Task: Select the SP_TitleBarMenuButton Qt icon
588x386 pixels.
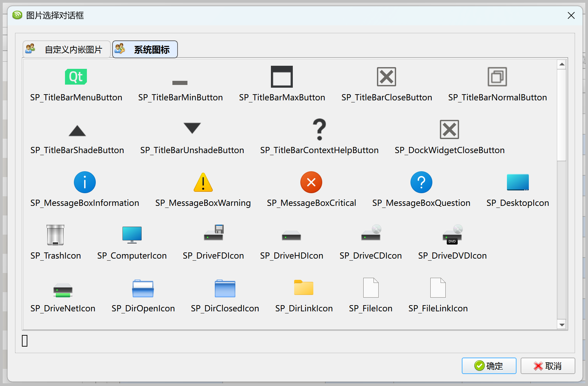Action: click(76, 77)
